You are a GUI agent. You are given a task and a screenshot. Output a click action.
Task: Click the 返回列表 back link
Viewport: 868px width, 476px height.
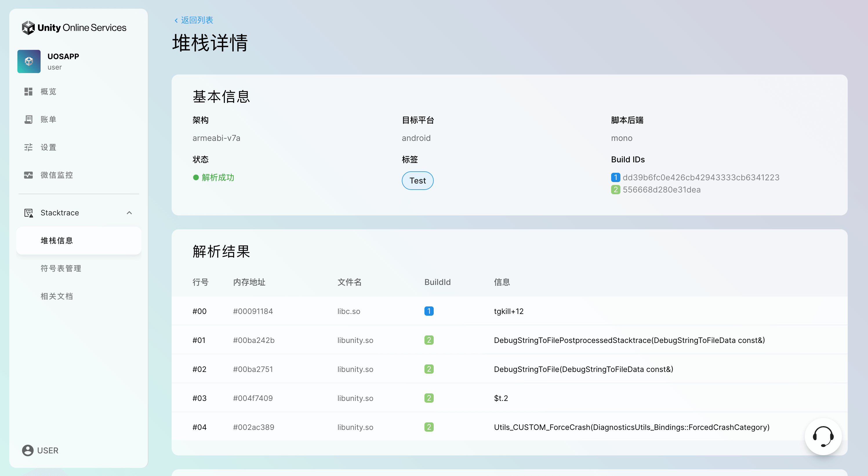(193, 20)
